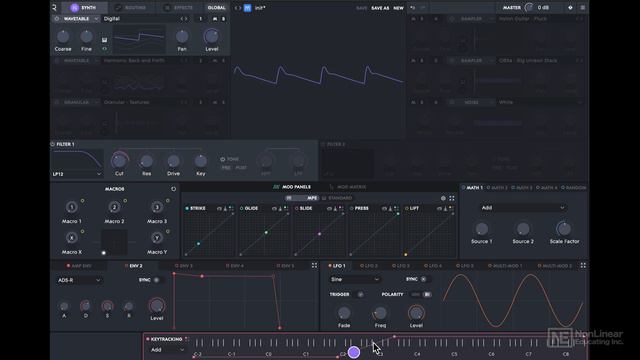Viewport: 640px width, 360px height.
Task: Toggle Filter 1 power button
Action: [x=53, y=144]
